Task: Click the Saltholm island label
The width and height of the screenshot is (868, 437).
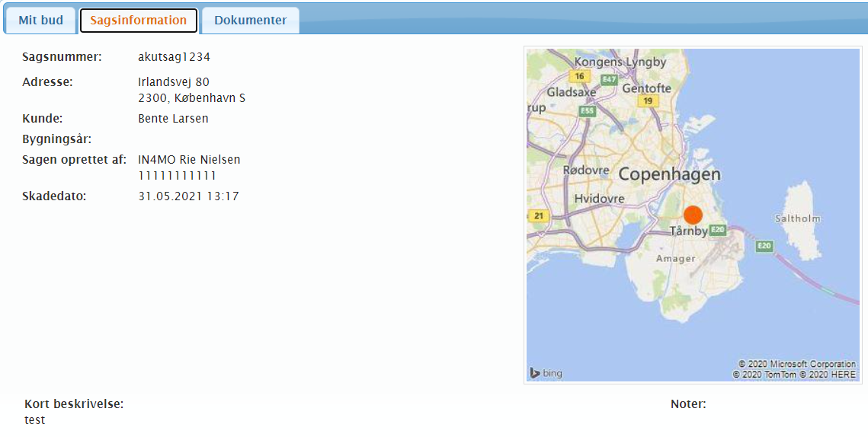Action: point(797,218)
